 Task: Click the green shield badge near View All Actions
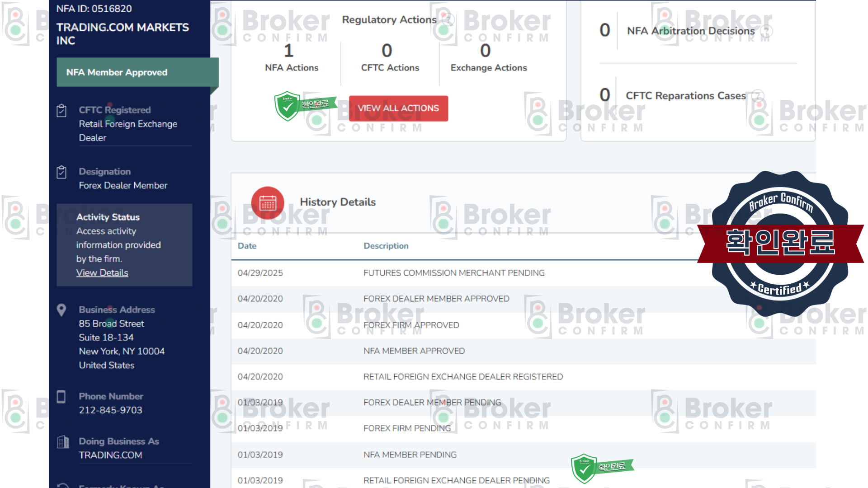(x=288, y=106)
